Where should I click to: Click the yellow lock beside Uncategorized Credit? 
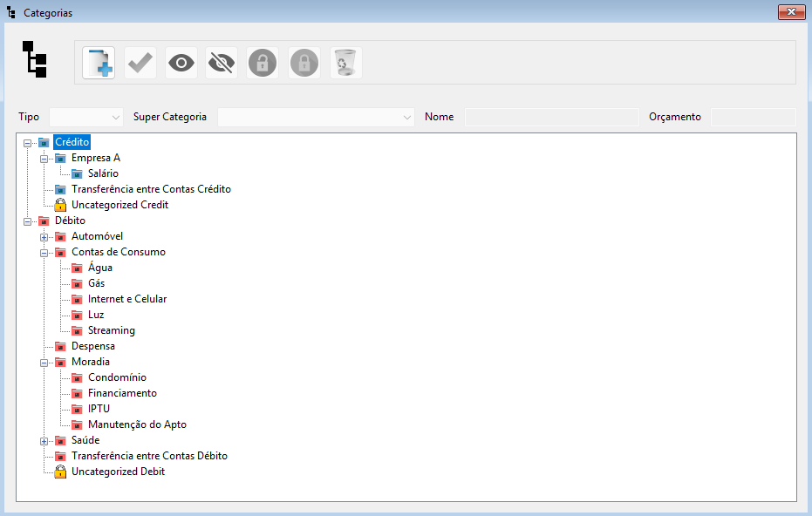tap(60, 205)
